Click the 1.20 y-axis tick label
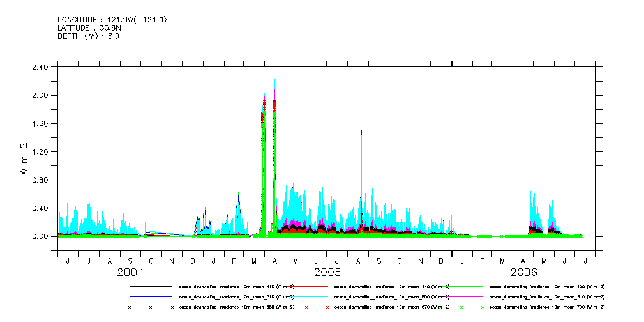 click(x=40, y=152)
